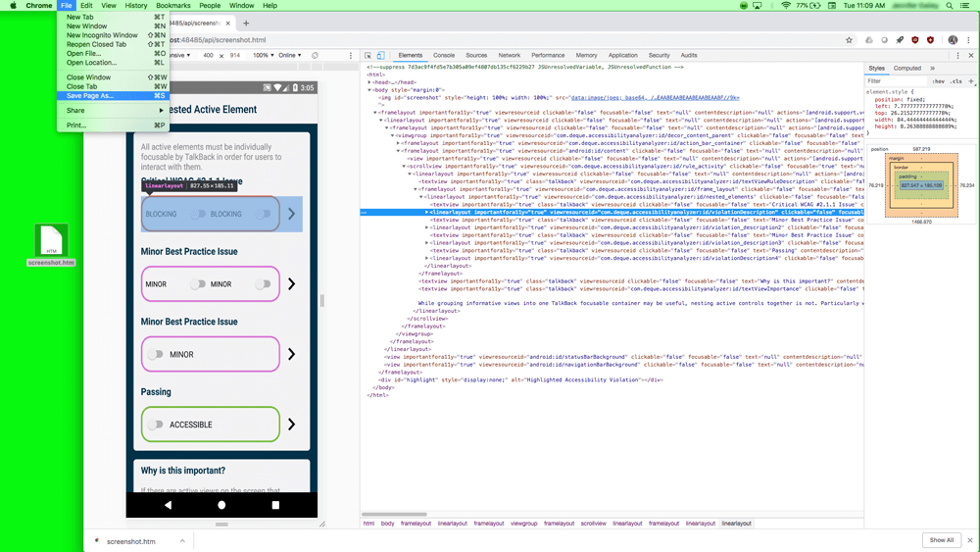Viewport: 980px width, 552px height.
Task: Open the Online throttling dropdown
Action: pos(290,56)
